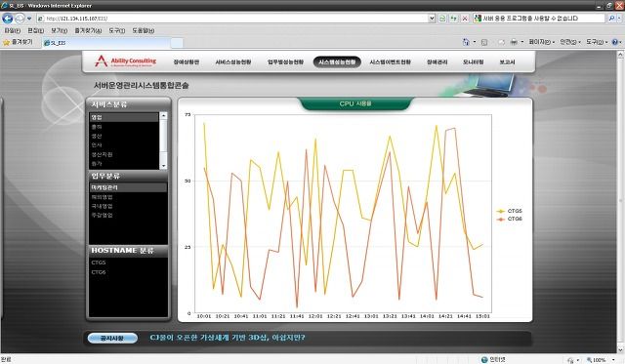The image size is (625, 364).
Task: Select the highlighted 시스템성능현황 tab
Action: pos(337,62)
